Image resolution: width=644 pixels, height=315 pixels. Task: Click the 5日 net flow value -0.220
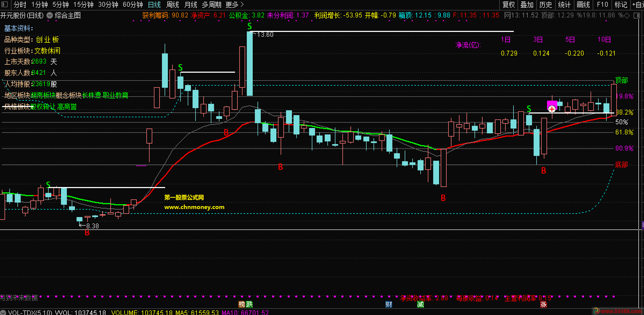pos(574,53)
